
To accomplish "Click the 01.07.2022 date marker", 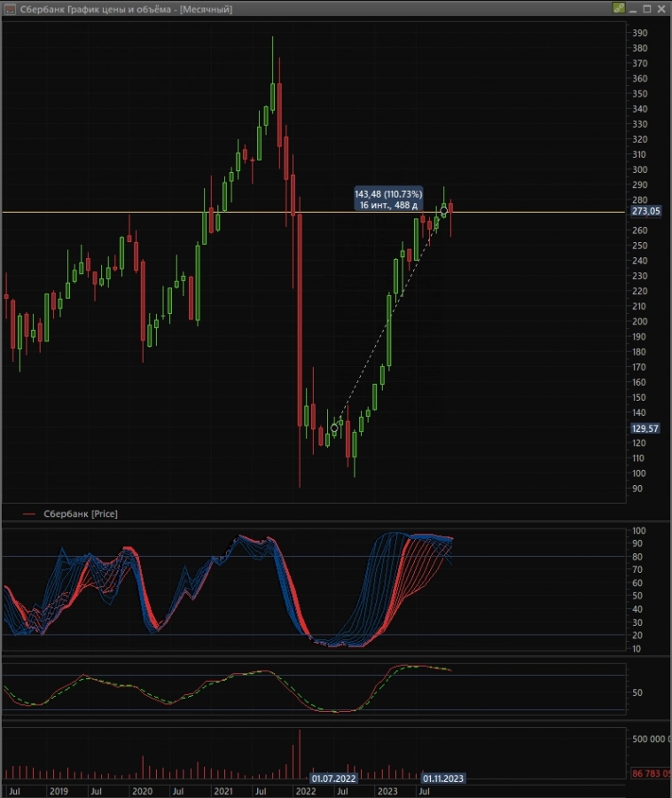I will [332, 778].
